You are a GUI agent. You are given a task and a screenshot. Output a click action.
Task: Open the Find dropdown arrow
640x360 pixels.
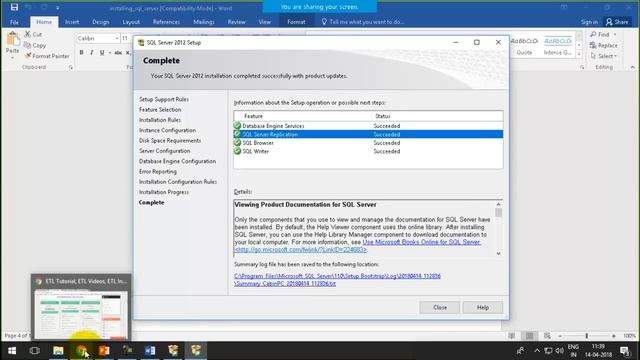tap(615, 35)
